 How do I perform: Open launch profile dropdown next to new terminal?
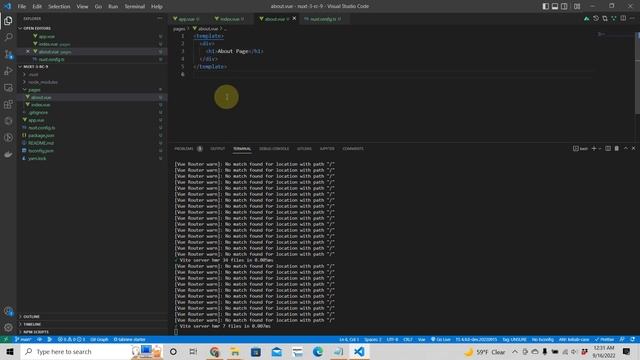(x=600, y=149)
